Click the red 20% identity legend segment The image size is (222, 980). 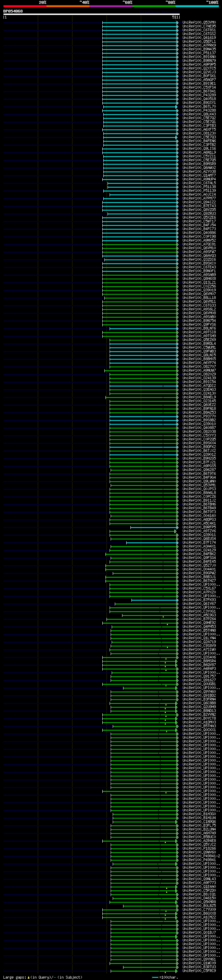tap(25, 6)
